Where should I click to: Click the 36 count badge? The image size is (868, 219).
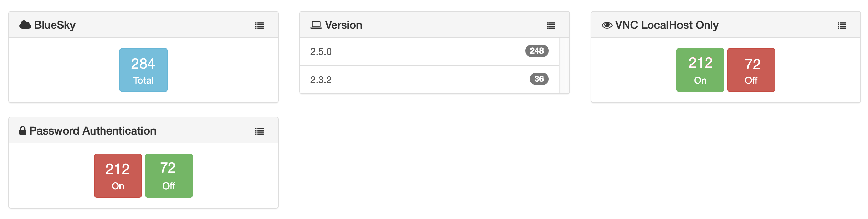pos(539,79)
